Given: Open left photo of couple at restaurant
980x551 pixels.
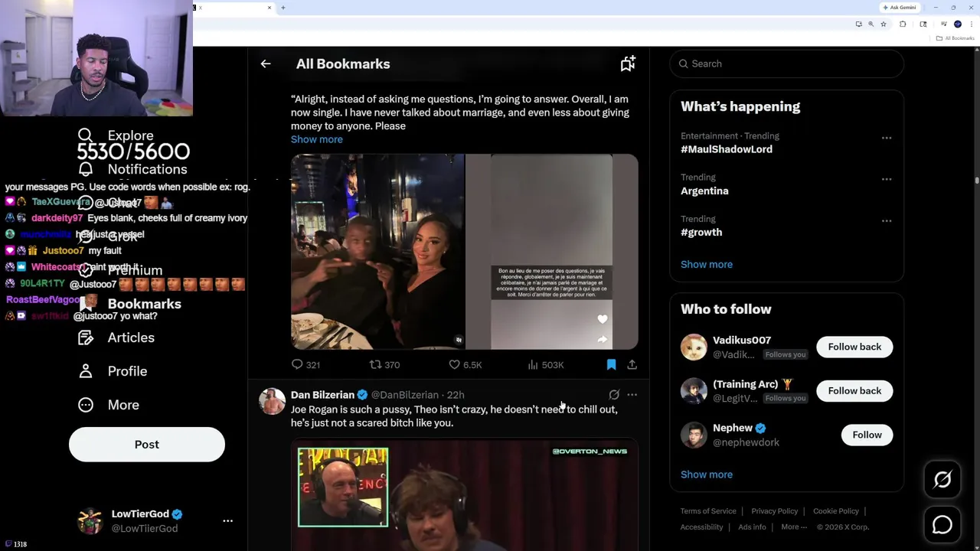Looking at the screenshot, I should pyautogui.click(x=377, y=252).
